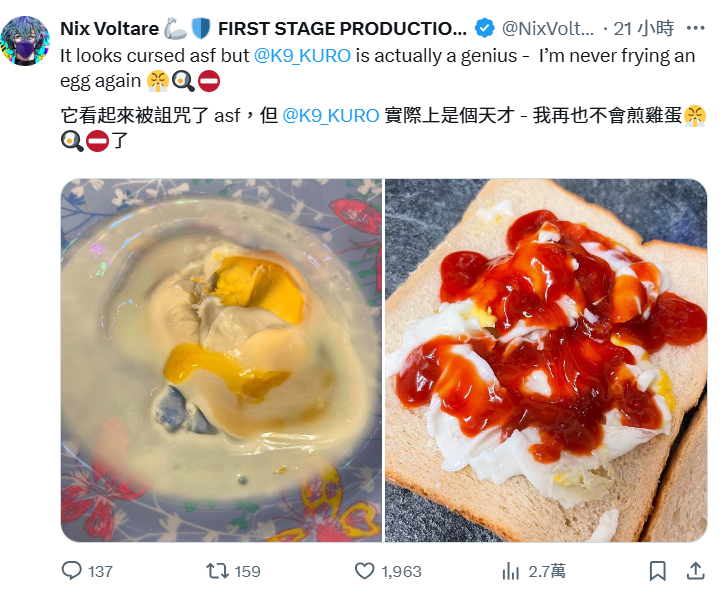This screenshot has width=727, height=594.
Task: Click the 137 replies count
Action: 100,571
